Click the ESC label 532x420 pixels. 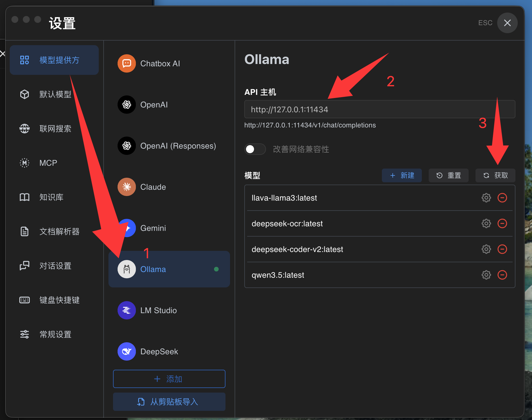coord(485,23)
